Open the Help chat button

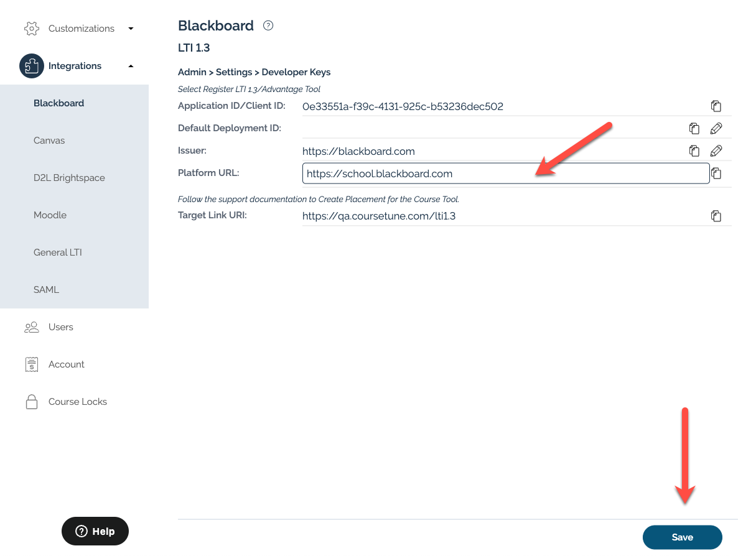[x=95, y=531]
